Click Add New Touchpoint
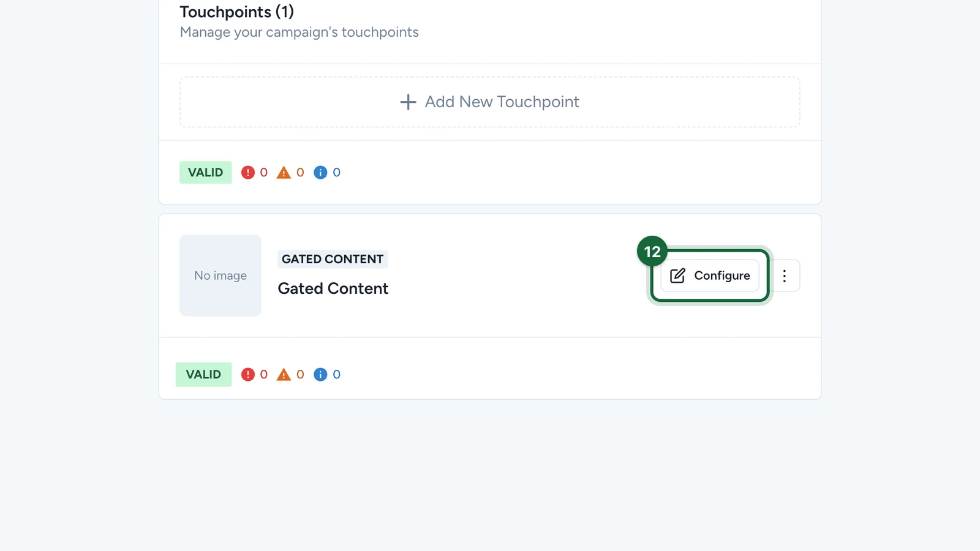Viewport: 980px width, 551px height. coord(489,102)
